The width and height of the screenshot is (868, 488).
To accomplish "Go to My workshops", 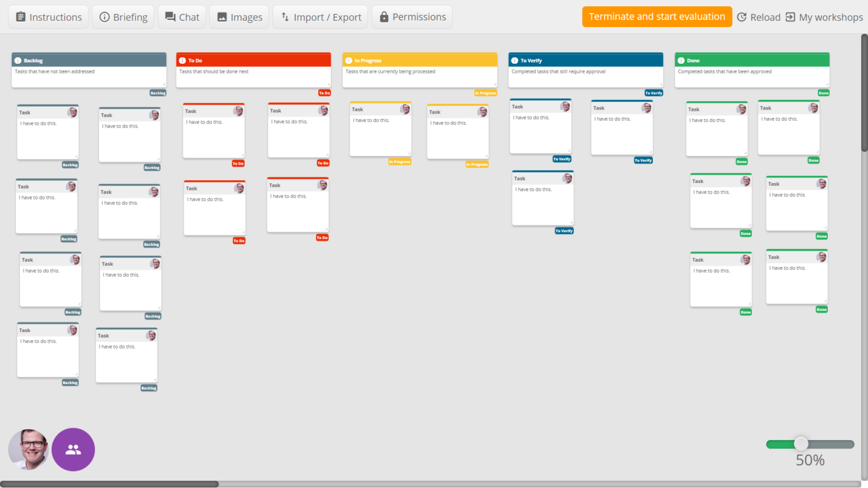I will coord(824,17).
